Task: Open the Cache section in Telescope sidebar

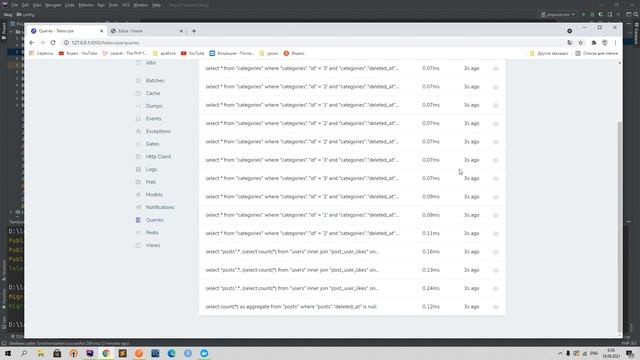Action: click(153, 93)
